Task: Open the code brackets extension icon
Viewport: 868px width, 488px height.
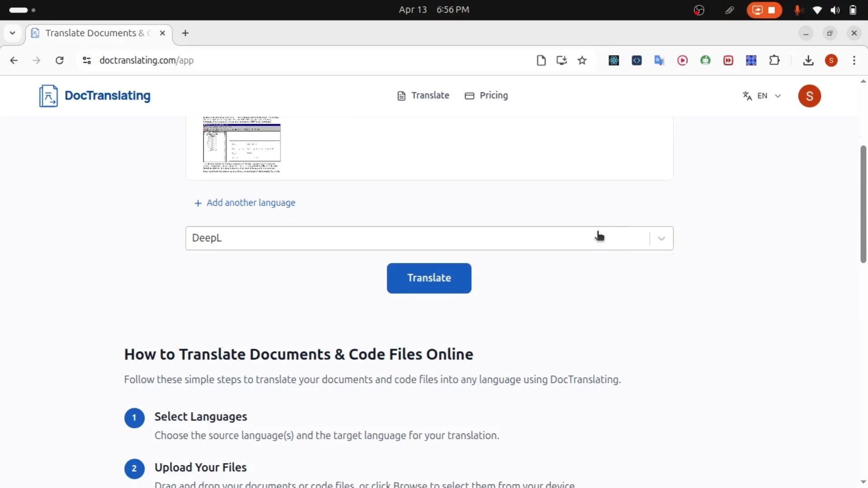Action: click(x=637, y=61)
